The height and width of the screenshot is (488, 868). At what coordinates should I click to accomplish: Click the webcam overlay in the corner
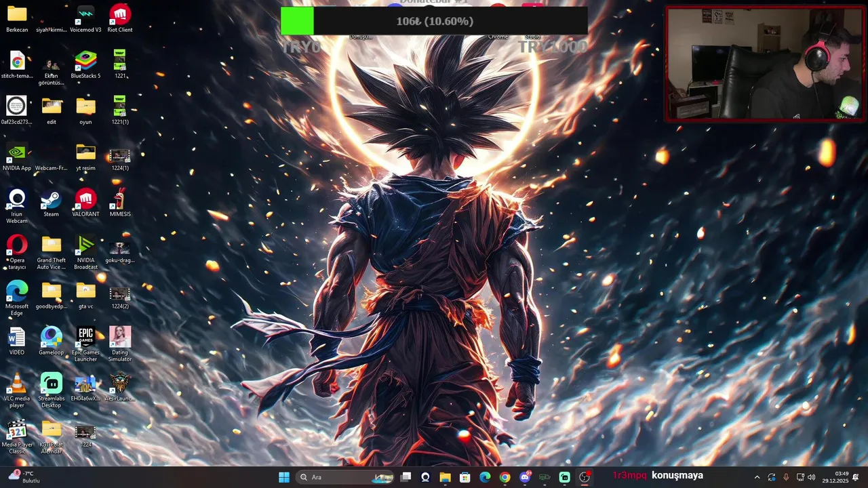click(765, 64)
